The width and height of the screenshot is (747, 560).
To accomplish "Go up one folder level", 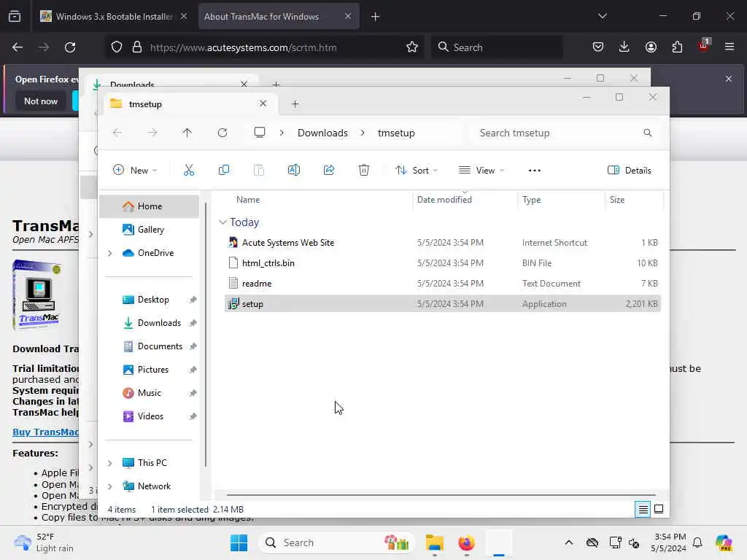I will [187, 133].
